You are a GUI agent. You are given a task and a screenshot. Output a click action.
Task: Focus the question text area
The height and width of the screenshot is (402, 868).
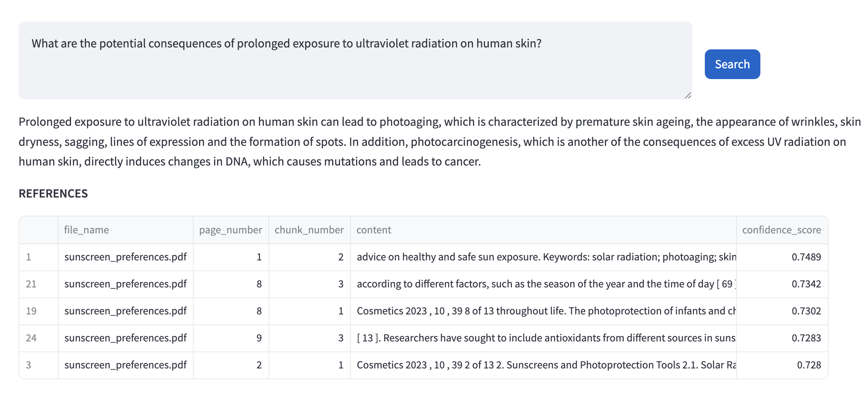click(x=355, y=61)
